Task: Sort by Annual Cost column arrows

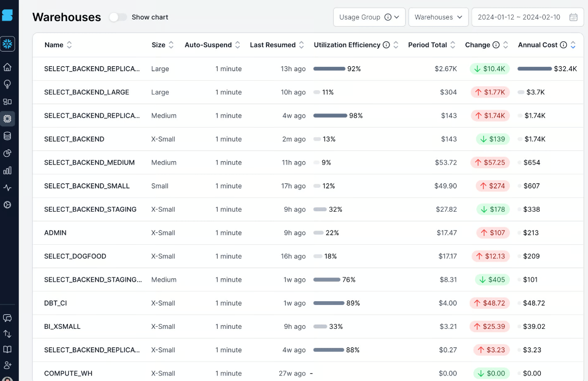Action: [x=573, y=45]
